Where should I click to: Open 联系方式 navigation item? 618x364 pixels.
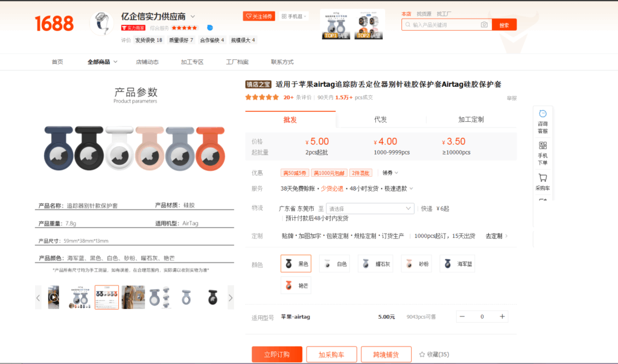tap(282, 62)
